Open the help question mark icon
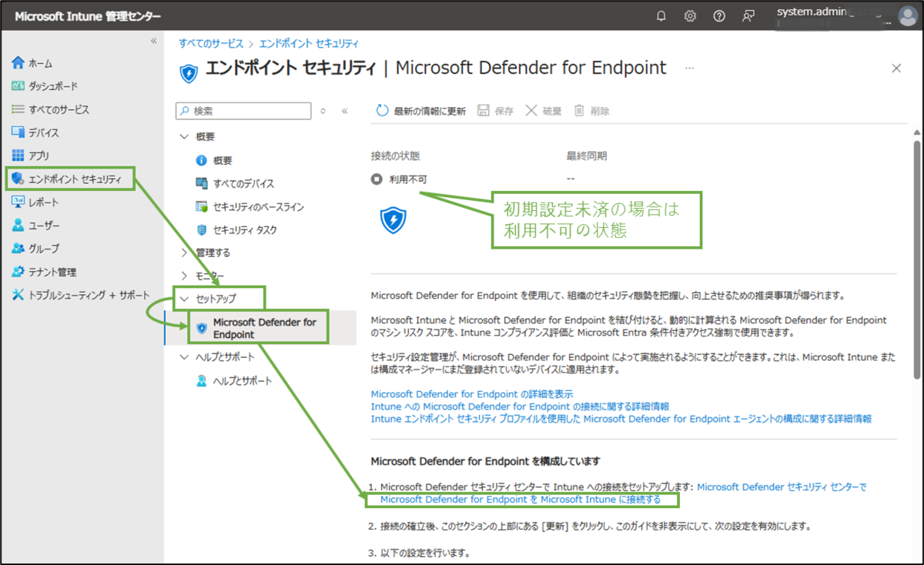 click(719, 15)
